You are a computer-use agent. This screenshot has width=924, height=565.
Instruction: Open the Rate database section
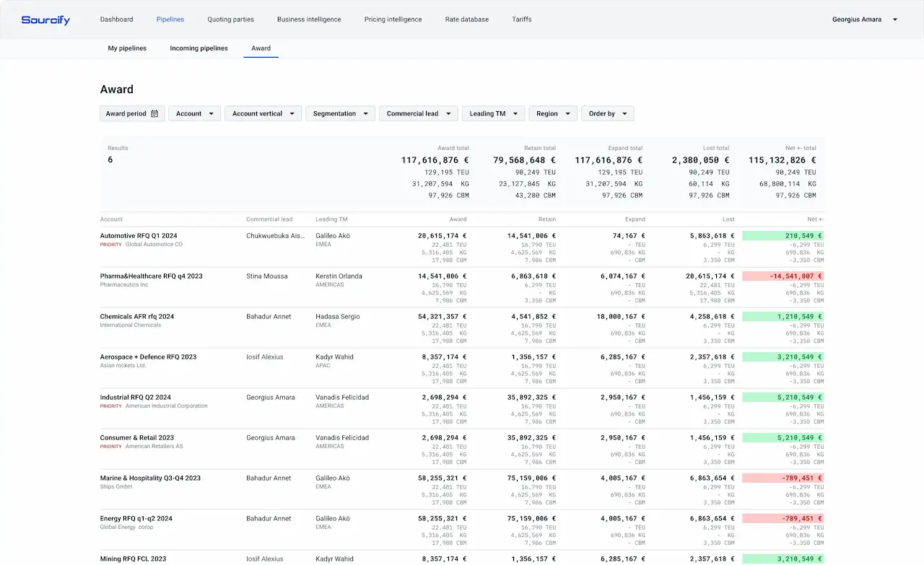(466, 19)
